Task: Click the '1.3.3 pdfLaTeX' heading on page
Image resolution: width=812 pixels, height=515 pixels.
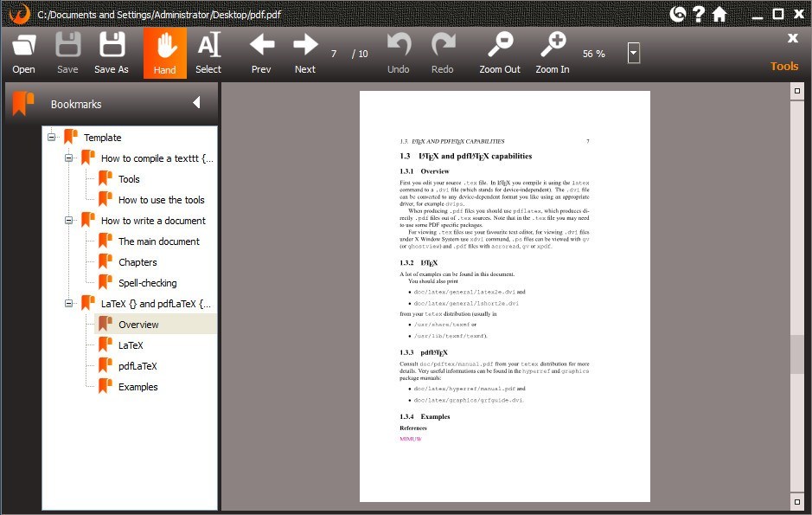Action: (424, 352)
